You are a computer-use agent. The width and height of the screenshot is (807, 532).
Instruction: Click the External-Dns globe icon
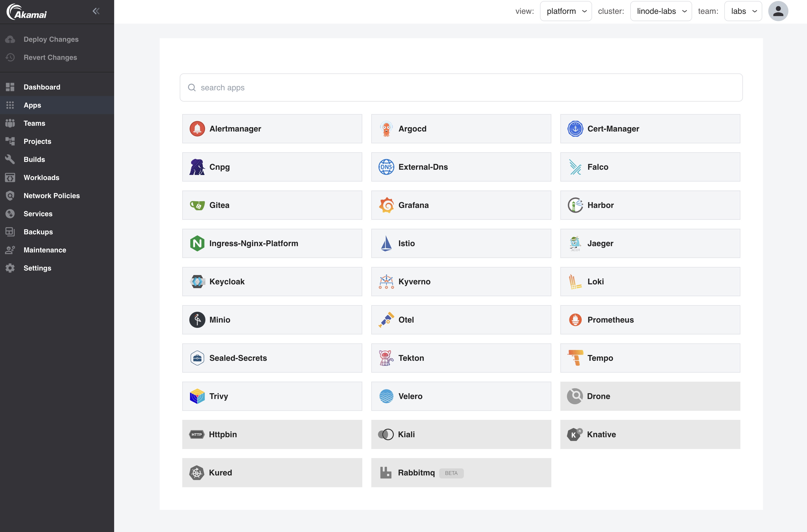click(x=386, y=167)
